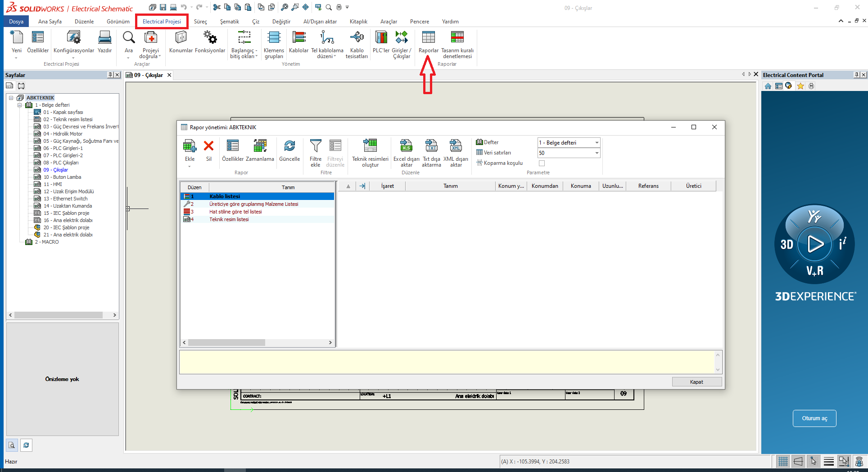Select the Kablolar management tool

coord(298,44)
